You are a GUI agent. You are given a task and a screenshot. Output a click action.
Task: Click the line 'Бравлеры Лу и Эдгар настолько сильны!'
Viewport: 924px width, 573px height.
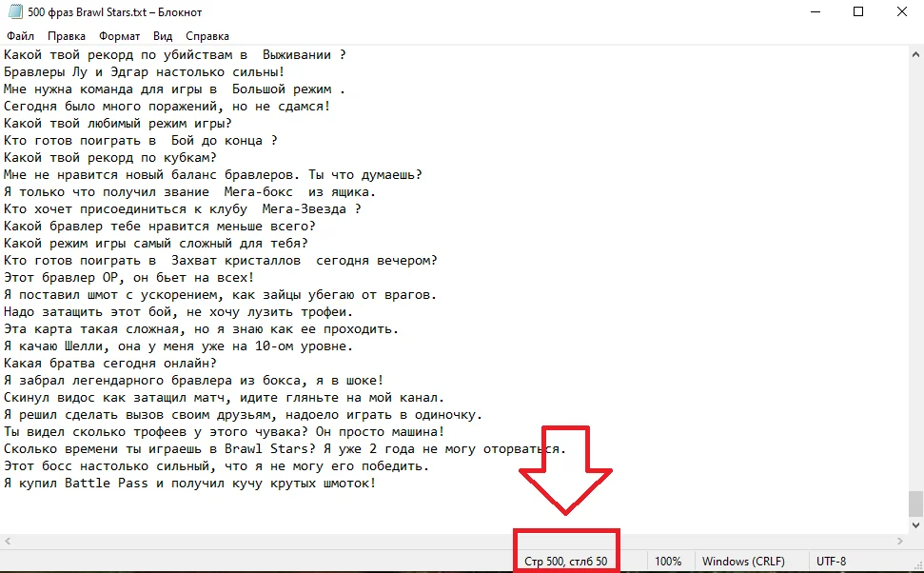(x=145, y=72)
